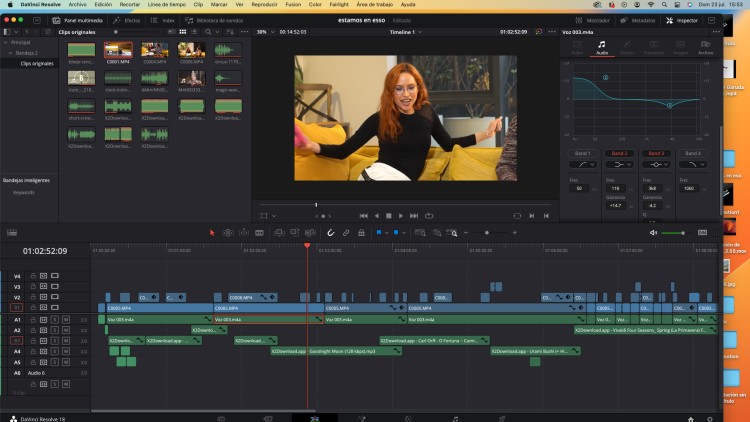Open the Mezclador panel
The image size is (750, 422).
point(593,21)
